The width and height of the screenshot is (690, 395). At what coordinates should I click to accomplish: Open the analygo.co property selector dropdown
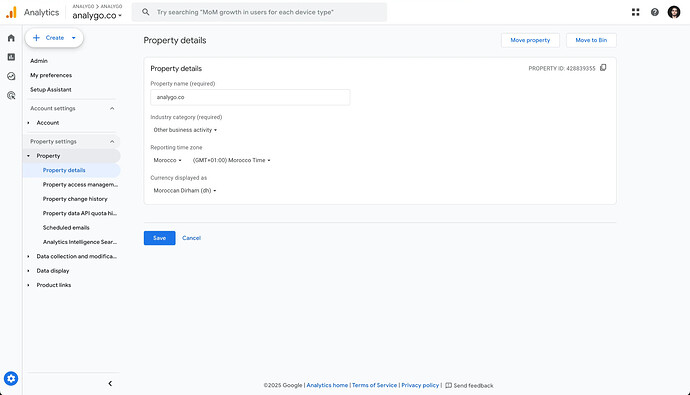(97, 15)
